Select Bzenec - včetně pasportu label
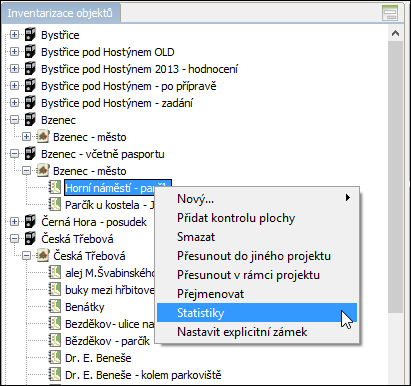Screen dimensions: 411x386 click(103, 154)
